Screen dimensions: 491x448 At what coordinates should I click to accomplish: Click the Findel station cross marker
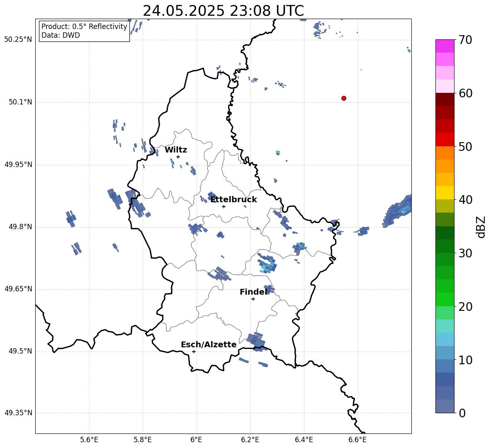pos(253,299)
